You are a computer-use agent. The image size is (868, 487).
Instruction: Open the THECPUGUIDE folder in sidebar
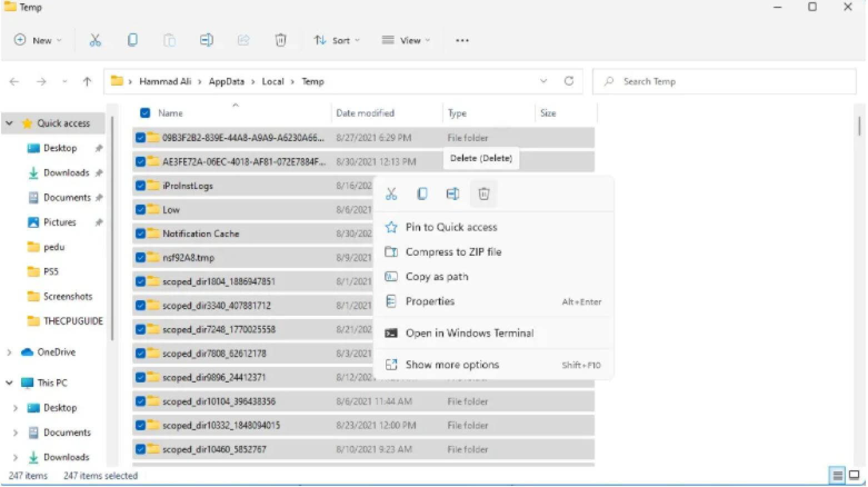click(x=73, y=321)
